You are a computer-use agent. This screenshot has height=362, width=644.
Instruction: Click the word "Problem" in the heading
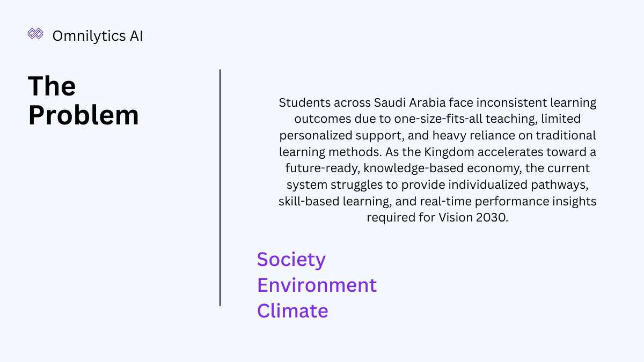point(83,115)
